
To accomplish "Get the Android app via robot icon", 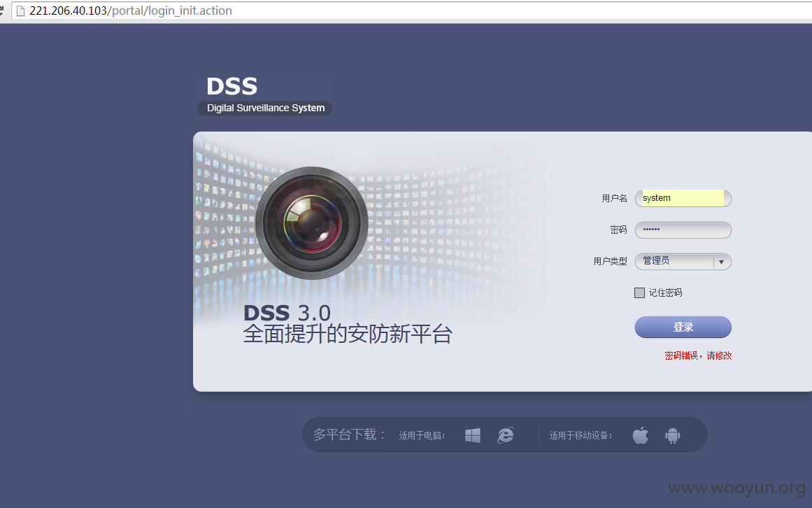I will 673,435.
